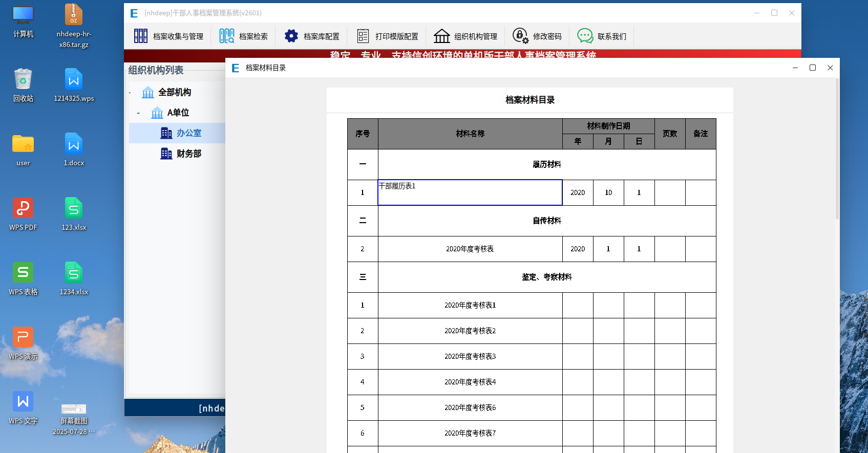Click the 干部履历表1 editing field
Viewport: 868px width, 453px height.
point(470,192)
